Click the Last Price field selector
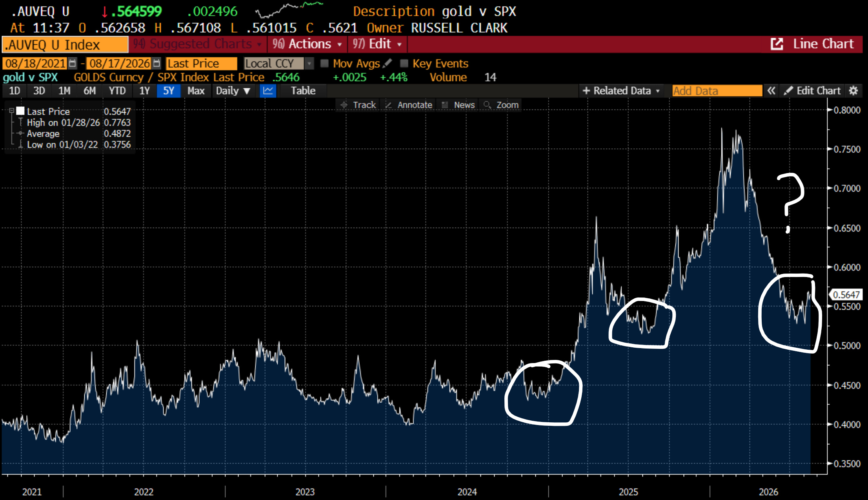This screenshot has width=868, height=500. tap(202, 63)
